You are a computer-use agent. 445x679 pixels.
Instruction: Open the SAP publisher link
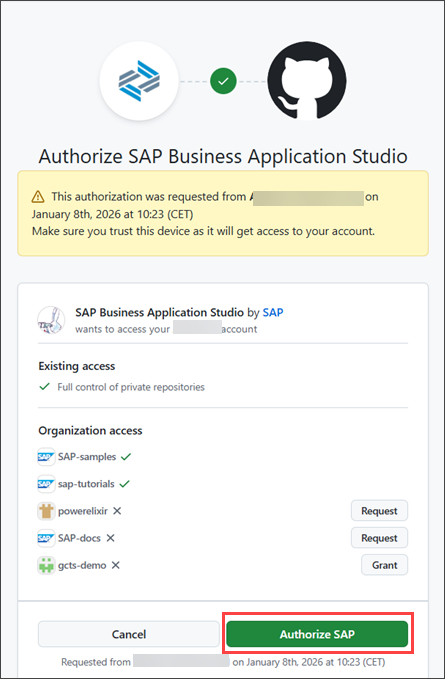(273, 312)
